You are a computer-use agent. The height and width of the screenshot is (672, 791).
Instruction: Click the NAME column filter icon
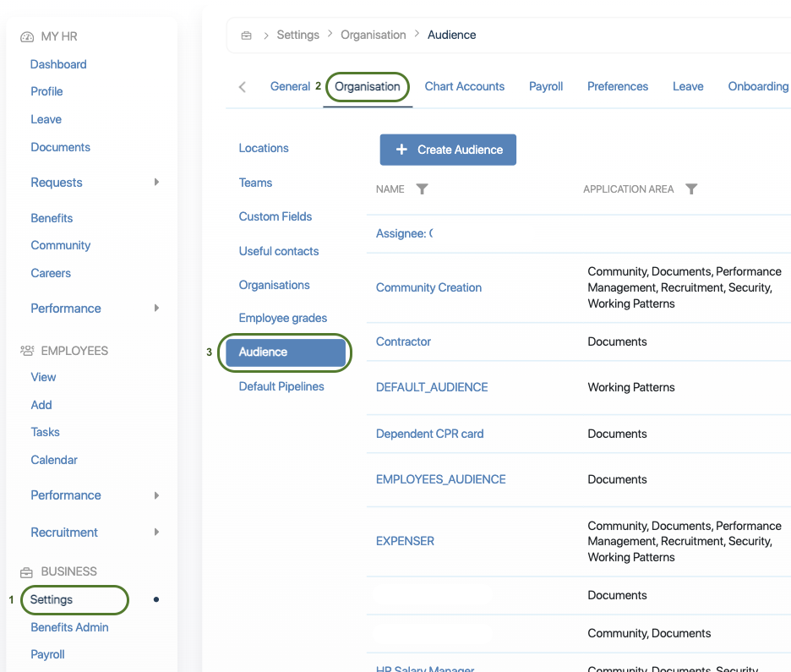(423, 189)
